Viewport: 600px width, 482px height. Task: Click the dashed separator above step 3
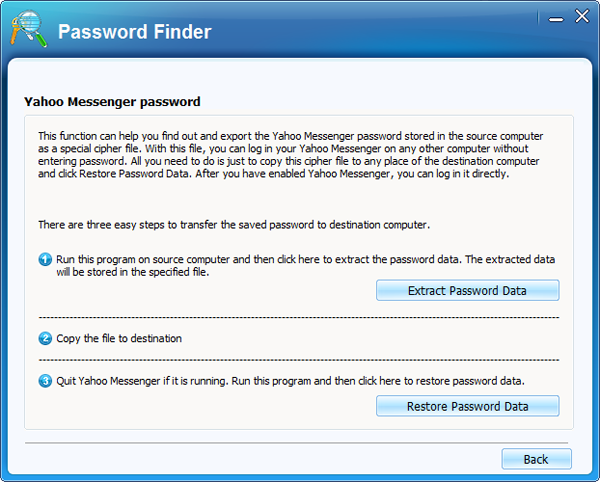pyautogui.click(x=298, y=359)
